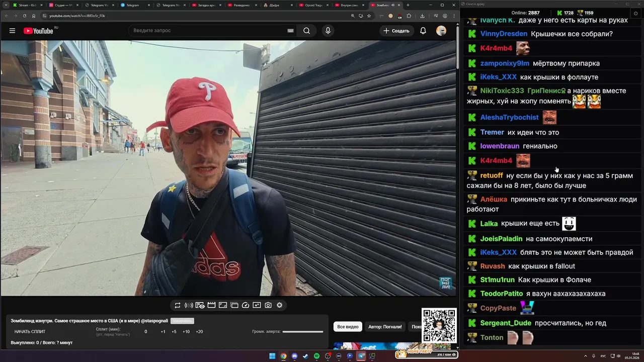Show hidden system tray icons
The height and width of the screenshot is (362, 644).
click(586, 356)
